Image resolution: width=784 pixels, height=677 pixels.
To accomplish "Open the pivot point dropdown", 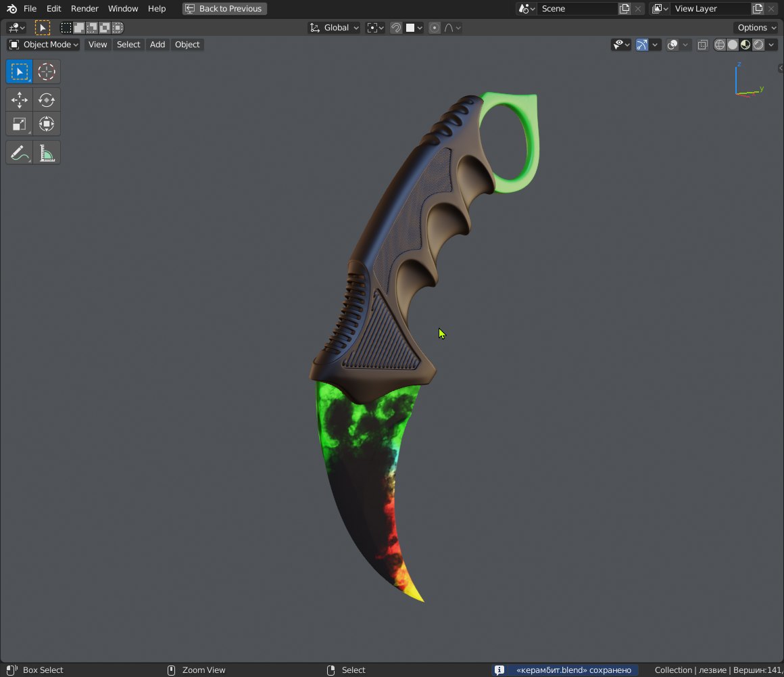I will click(x=375, y=28).
